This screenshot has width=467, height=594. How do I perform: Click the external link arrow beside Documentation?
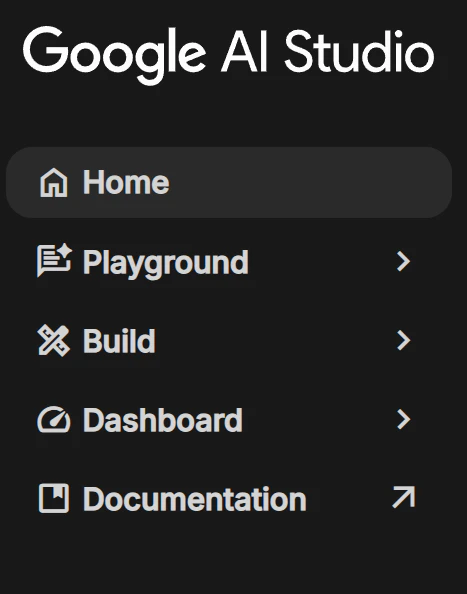click(404, 497)
